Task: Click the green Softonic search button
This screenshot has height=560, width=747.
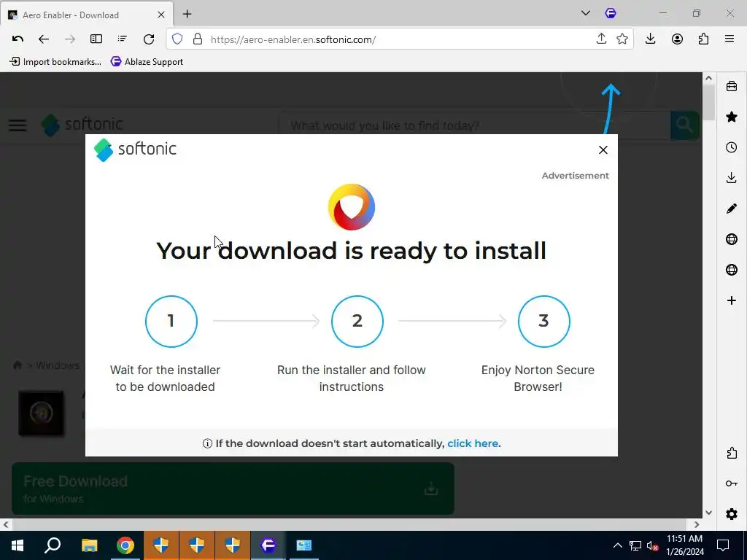Action: click(684, 125)
